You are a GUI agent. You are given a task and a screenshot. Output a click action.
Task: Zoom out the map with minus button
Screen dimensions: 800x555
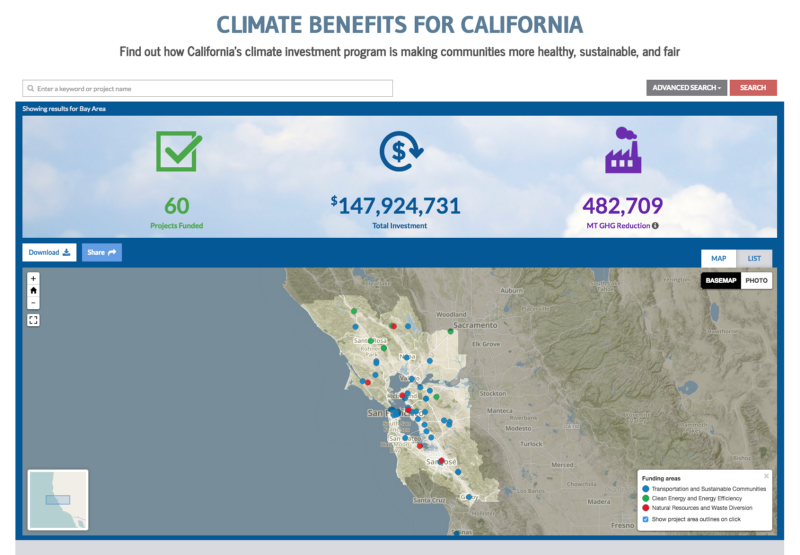[x=33, y=303]
